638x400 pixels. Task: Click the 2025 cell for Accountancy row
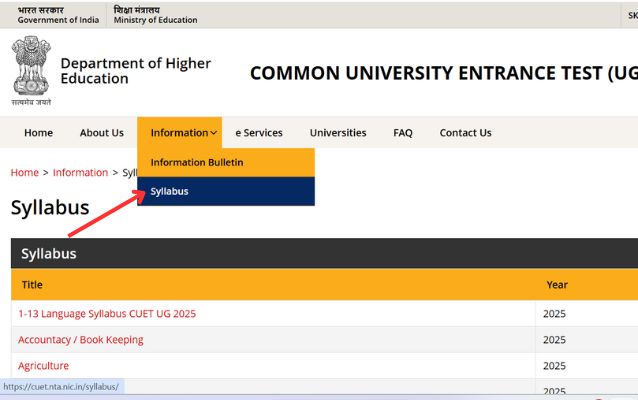tap(554, 340)
